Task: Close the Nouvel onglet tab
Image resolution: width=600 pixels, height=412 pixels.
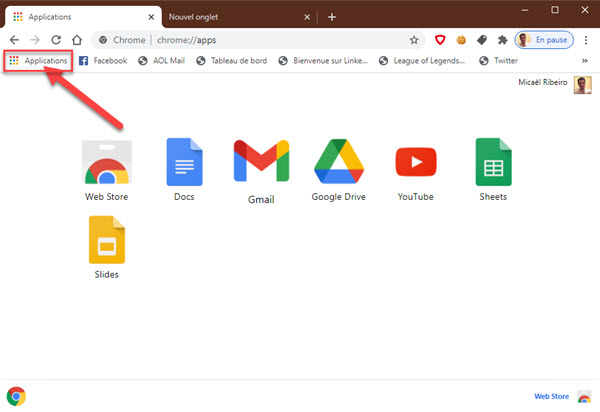Action: click(x=307, y=17)
